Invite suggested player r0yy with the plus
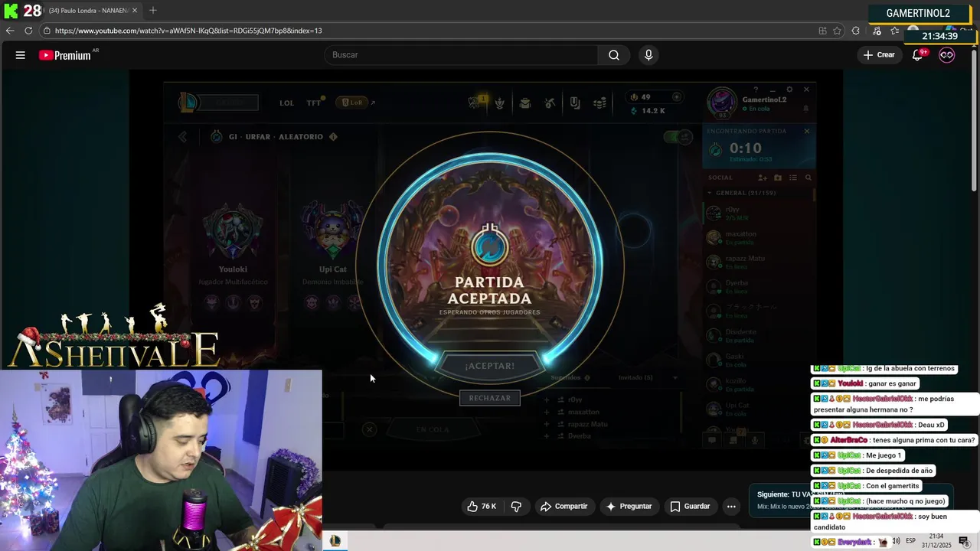Screen dimensions: 980x551 (547, 399)
